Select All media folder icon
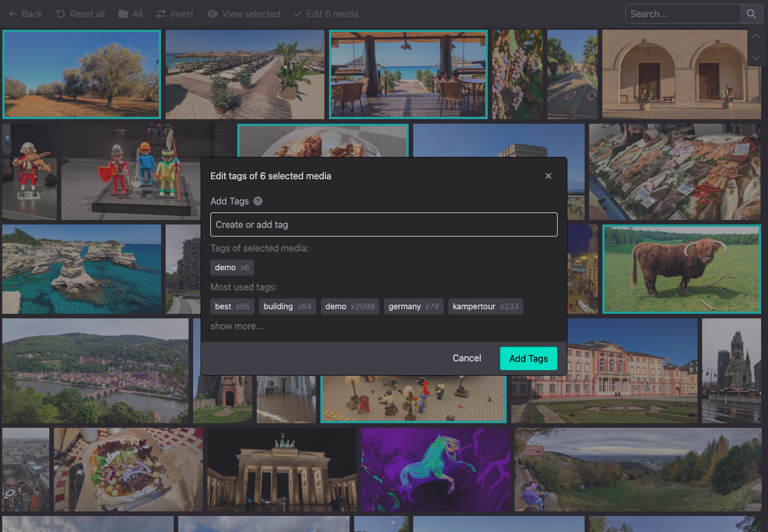Viewport: 768px width, 532px height. 123,14
